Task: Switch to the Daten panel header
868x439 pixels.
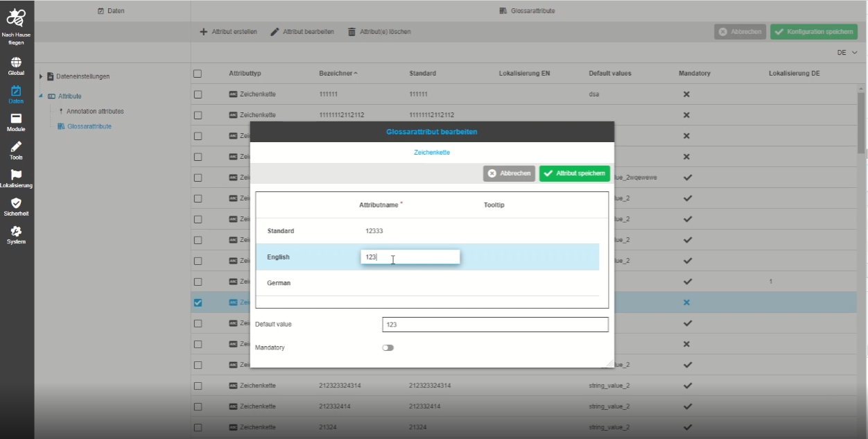Action: tap(111, 11)
